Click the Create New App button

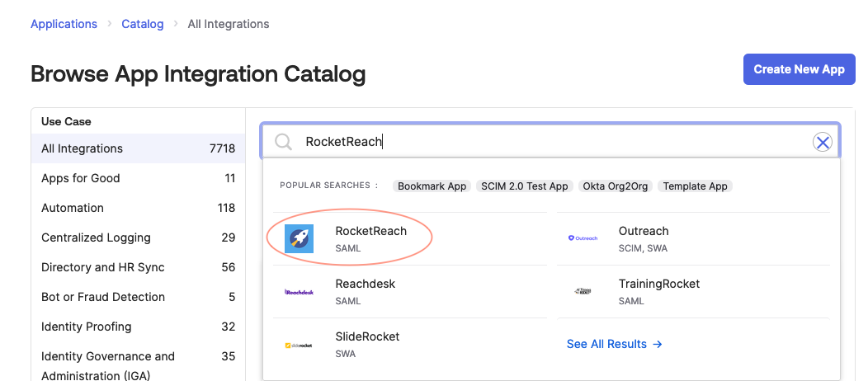tap(800, 69)
